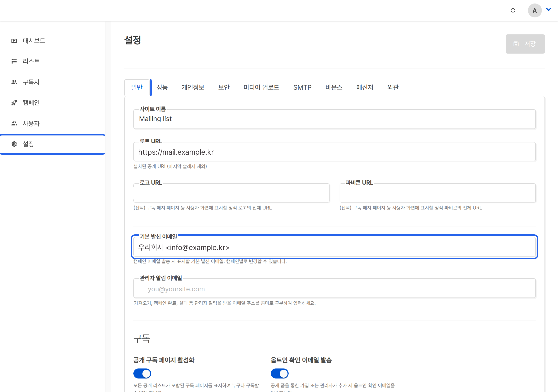
Task: Focus the 관리자 알림 이메일 input field
Action: click(334, 288)
